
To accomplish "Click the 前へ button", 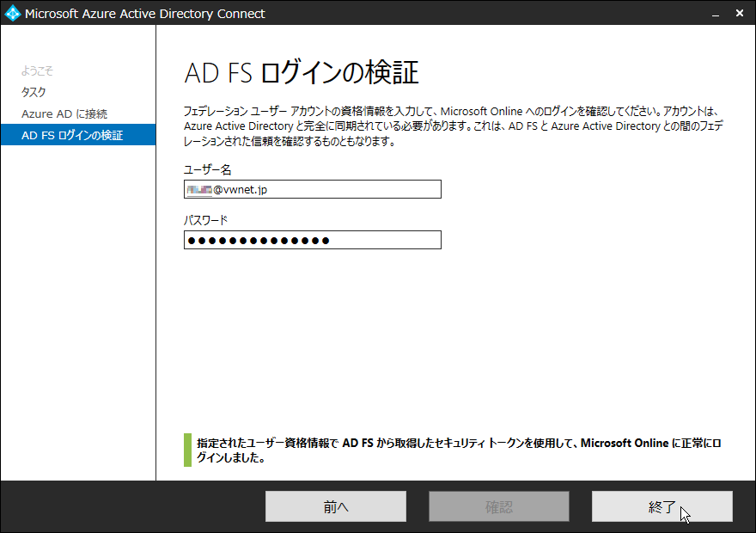I will (x=336, y=506).
